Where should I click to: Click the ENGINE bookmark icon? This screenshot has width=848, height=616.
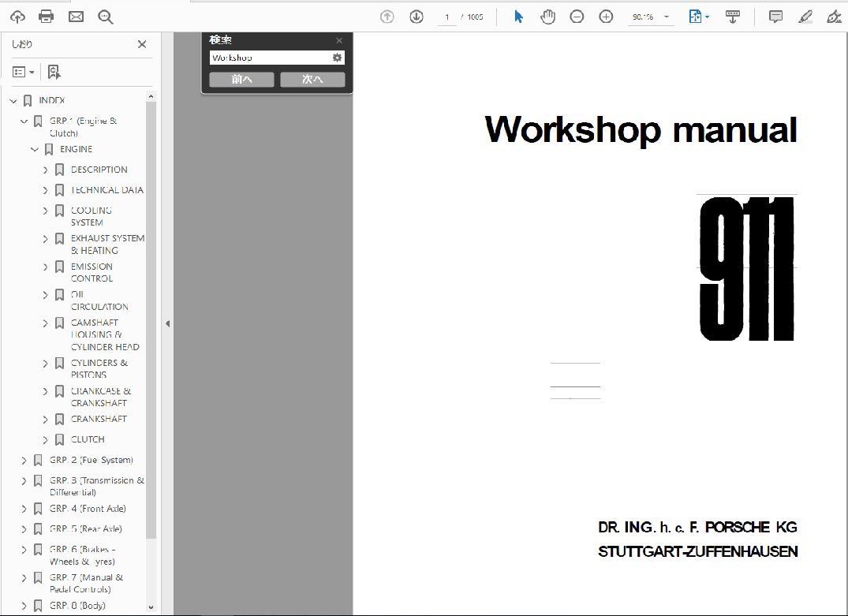click(49, 149)
